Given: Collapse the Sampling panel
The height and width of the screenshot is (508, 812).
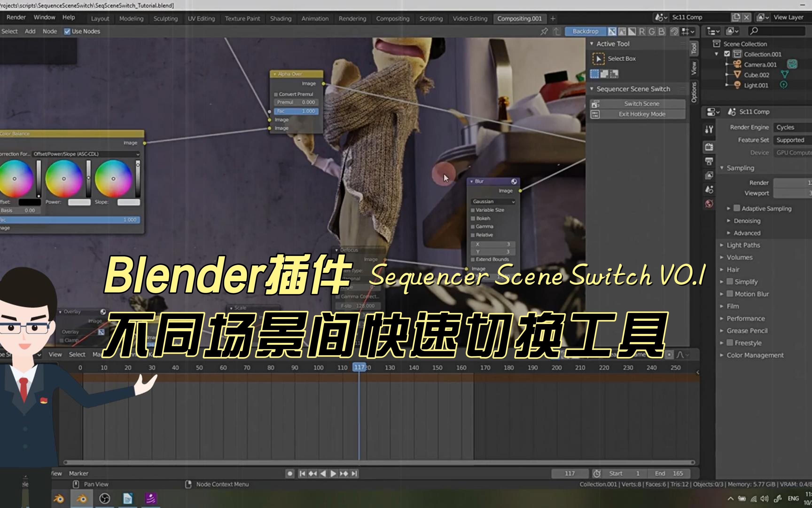Looking at the screenshot, I should (721, 168).
